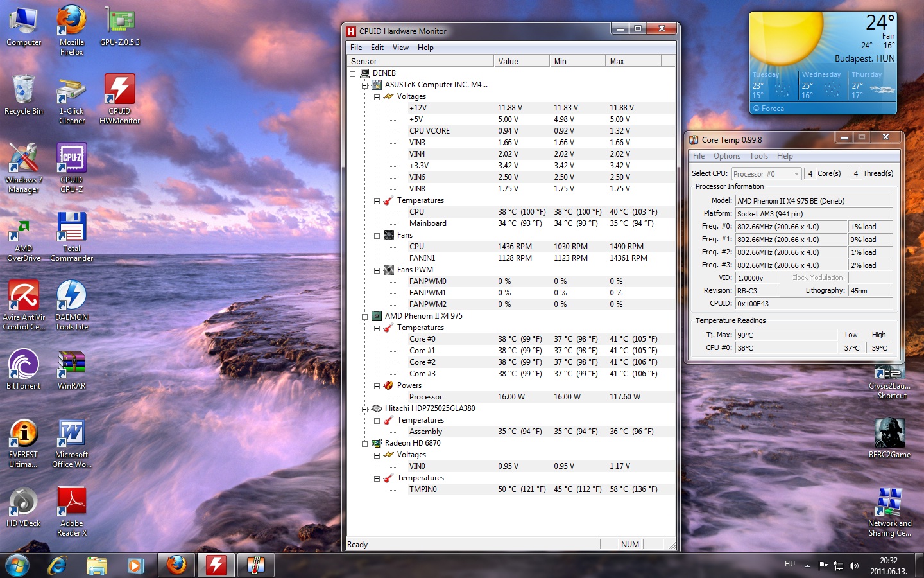Open Core Temp File menu
Screen dimensions: 924x578
pyautogui.click(x=699, y=156)
